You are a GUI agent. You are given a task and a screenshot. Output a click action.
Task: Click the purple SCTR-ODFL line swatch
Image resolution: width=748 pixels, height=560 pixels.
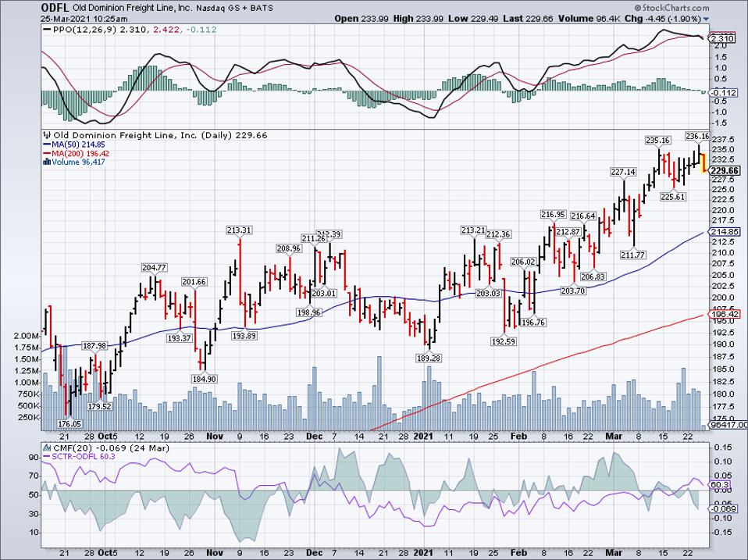click(47, 457)
